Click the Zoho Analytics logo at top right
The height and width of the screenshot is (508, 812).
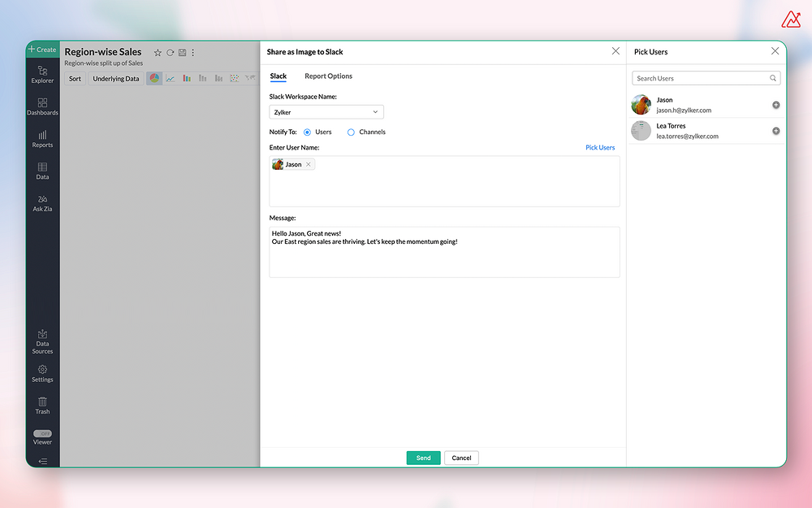point(791,20)
